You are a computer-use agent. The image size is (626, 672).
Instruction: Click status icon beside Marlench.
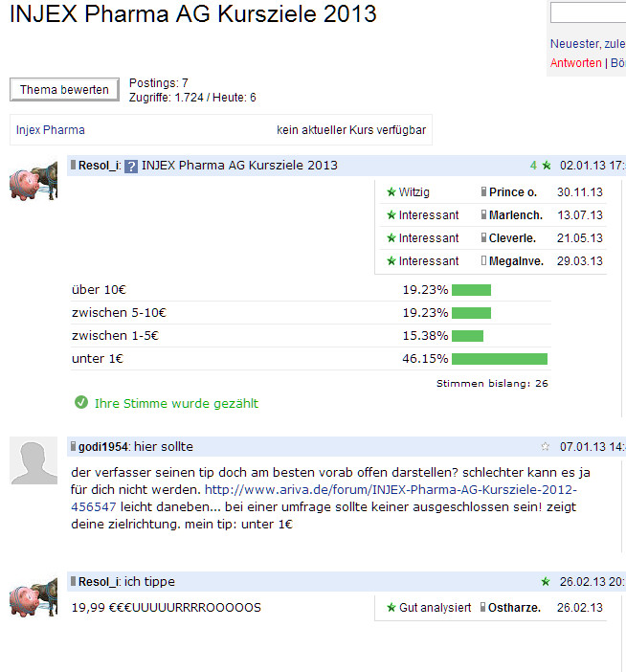tap(483, 214)
